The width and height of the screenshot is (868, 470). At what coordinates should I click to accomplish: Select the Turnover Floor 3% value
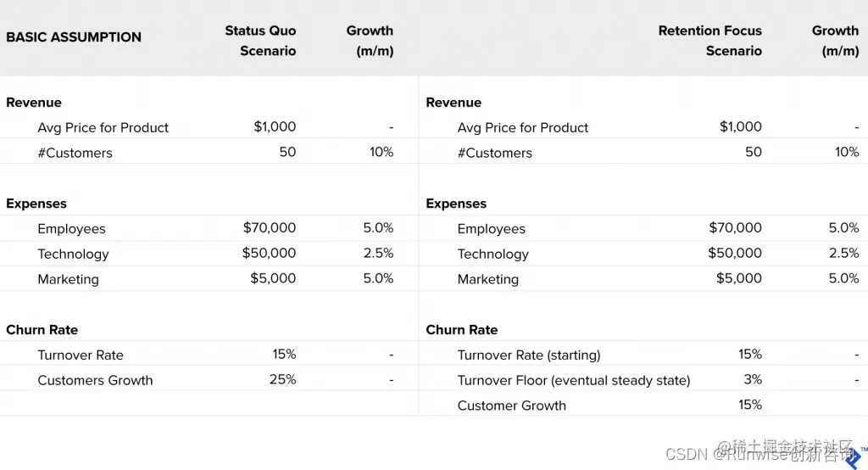(753, 380)
